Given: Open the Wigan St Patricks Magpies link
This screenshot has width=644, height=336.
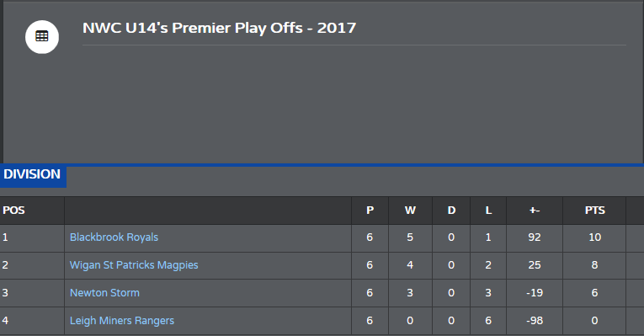Looking at the screenshot, I should coord(134,265).
